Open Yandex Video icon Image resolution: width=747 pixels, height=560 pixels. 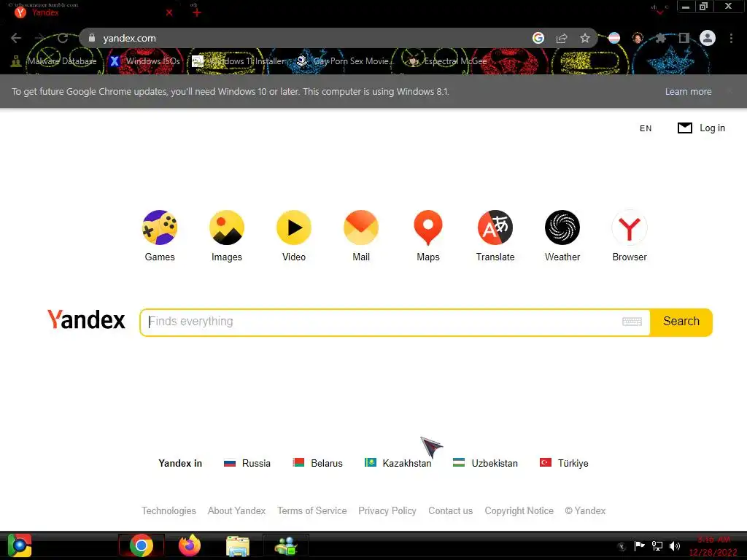(x=294, y=227)
